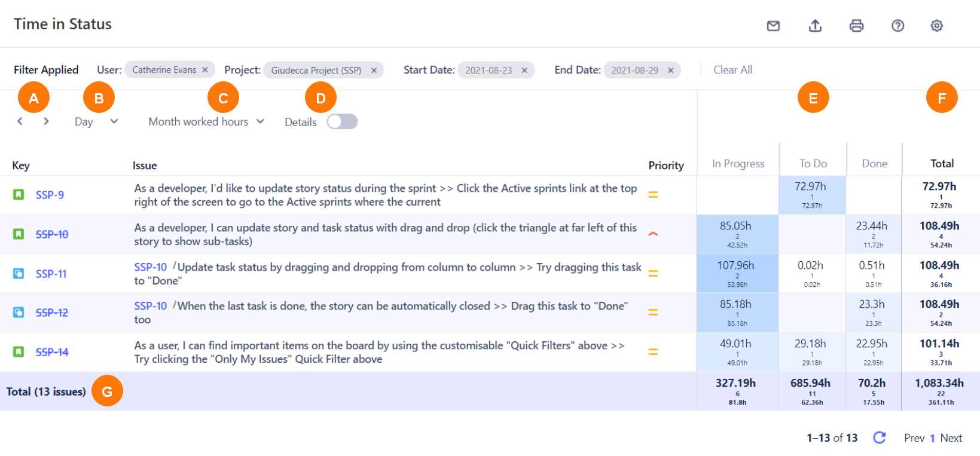
Task: Enable the Details toggle switch
Action: [342, 122]
